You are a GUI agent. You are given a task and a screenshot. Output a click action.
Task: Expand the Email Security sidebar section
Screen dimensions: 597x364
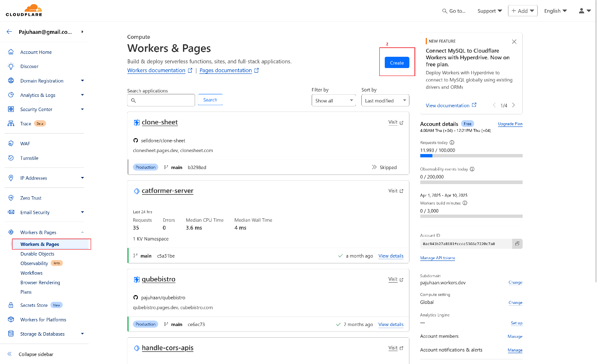tap(82, 212)
